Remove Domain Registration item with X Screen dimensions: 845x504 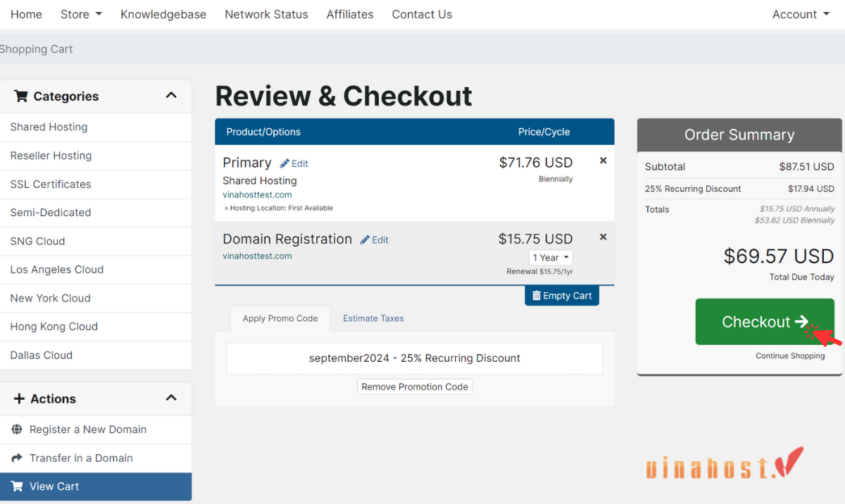coord(603,237)
